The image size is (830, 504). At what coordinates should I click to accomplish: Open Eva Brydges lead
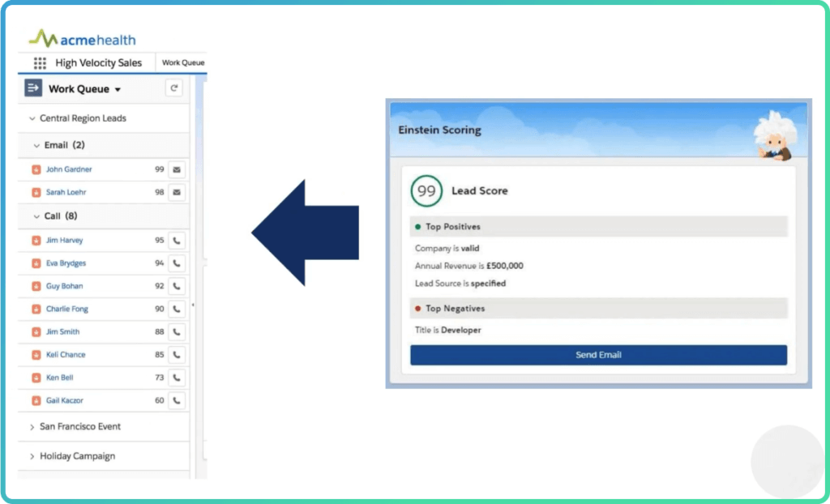pyautogui.click(x=66, y=263)
